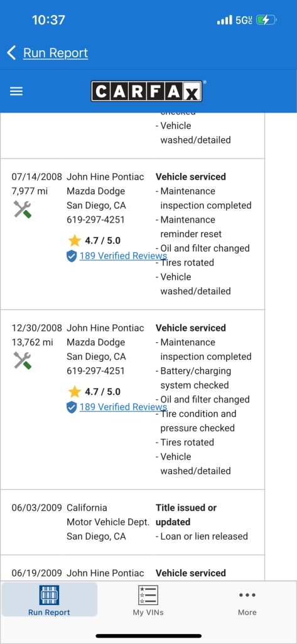Image resolution: width=297 pixels, height=644 pixels.
Task: Open the Run Report back link
Action: coord(55,53)
